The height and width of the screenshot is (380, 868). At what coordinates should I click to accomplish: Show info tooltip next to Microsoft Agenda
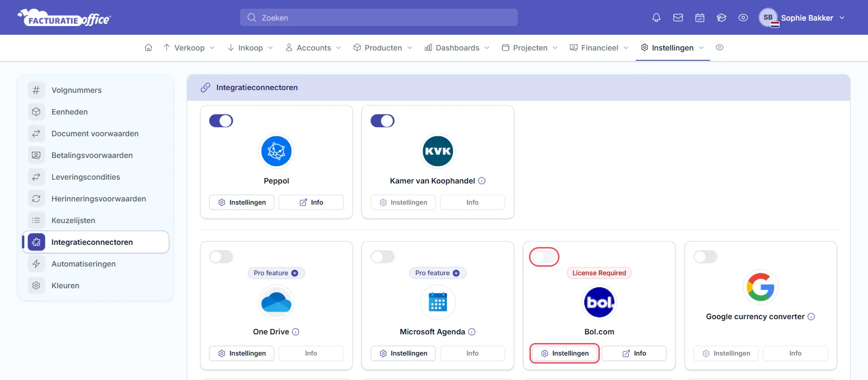[x=472, y=332]
